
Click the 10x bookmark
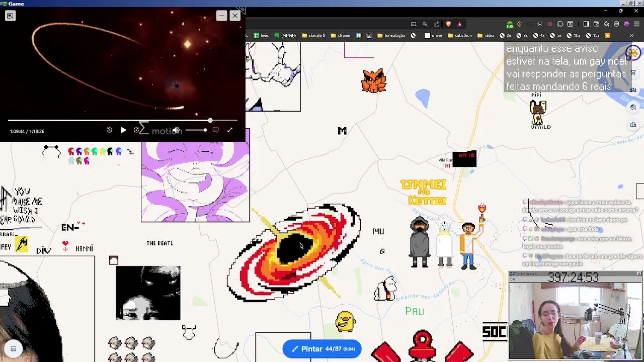click(x=573, y=35)
